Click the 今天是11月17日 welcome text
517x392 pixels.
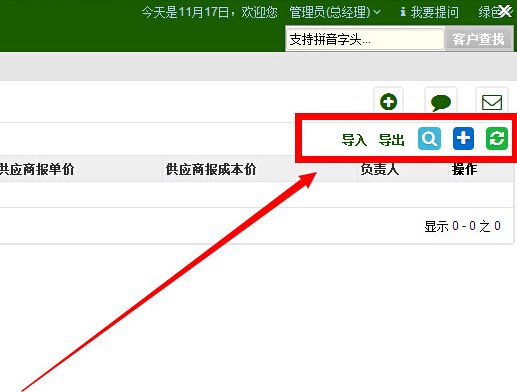(210, 12)
